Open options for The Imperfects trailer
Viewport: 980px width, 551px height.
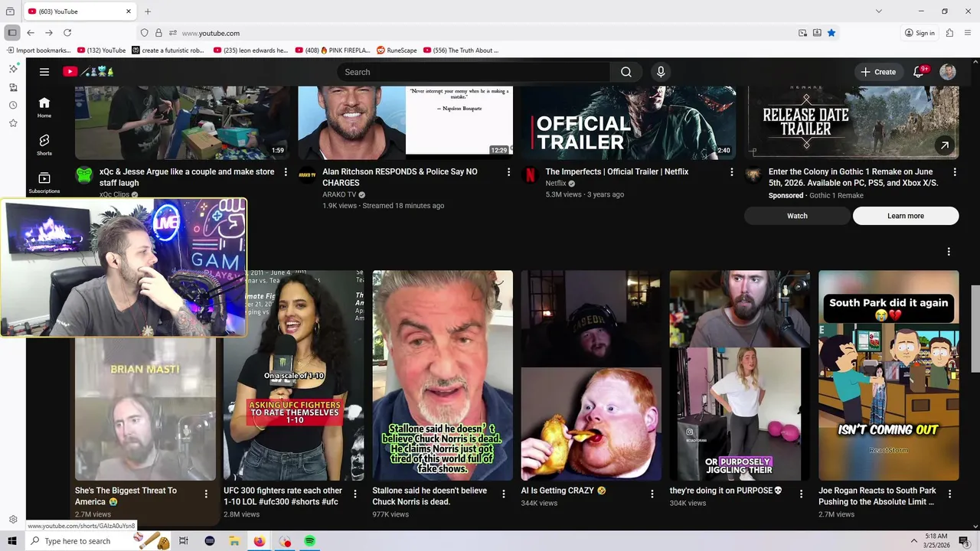click(x=731, y=172)
